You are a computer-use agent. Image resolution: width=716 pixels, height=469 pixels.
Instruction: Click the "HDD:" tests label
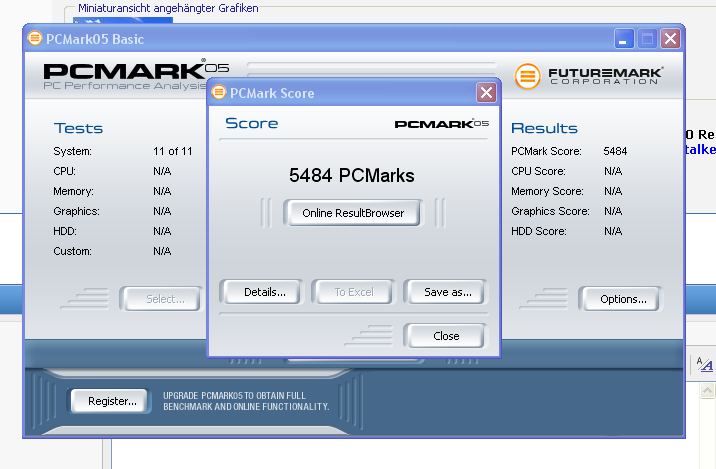click(x=64, y=232)
